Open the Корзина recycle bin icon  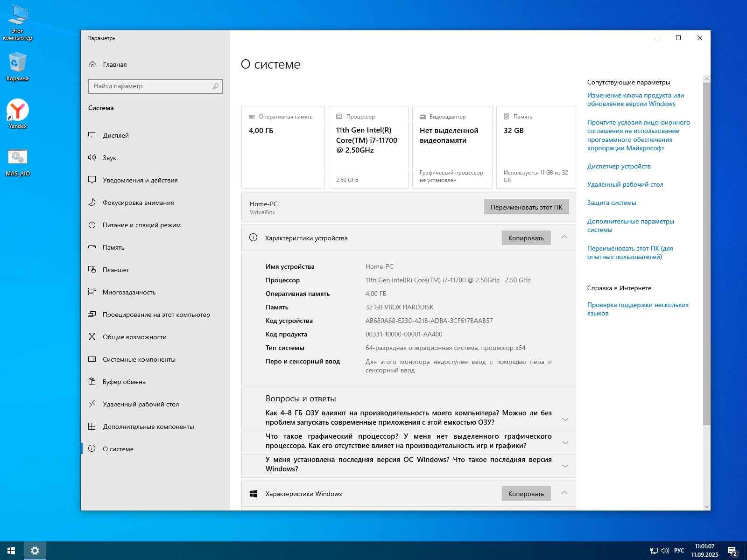(x=18, y=63)
